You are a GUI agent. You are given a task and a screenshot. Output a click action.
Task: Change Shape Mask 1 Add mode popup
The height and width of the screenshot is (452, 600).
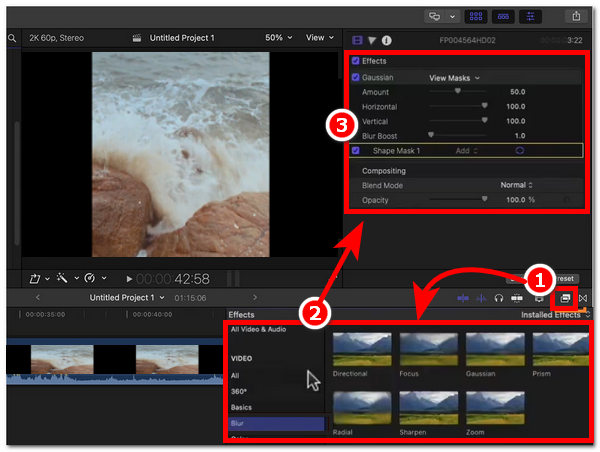(466, 151)
